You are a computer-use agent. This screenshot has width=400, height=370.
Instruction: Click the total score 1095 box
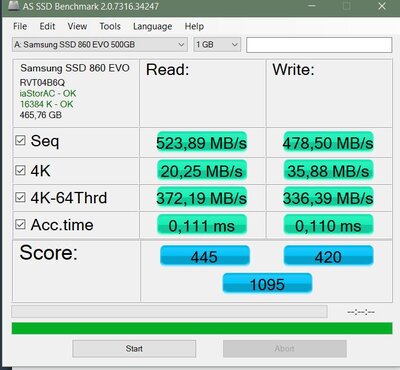pos(267,284)
